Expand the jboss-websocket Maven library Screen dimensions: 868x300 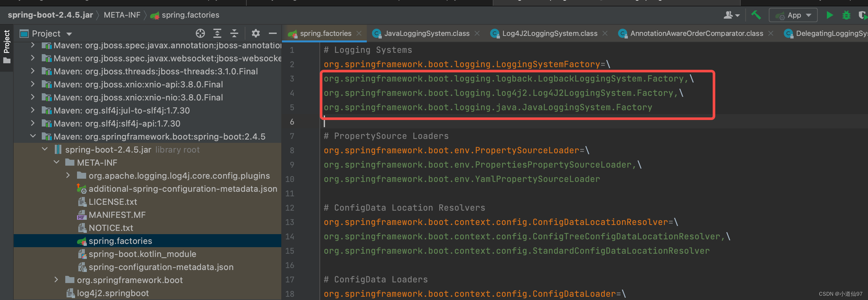32,58
